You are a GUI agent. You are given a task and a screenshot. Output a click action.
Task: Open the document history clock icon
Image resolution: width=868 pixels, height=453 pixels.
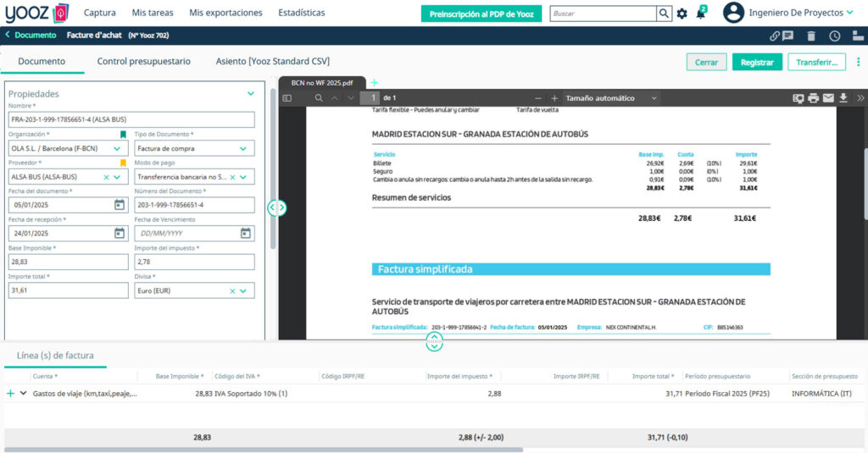[x=835, y=36]
